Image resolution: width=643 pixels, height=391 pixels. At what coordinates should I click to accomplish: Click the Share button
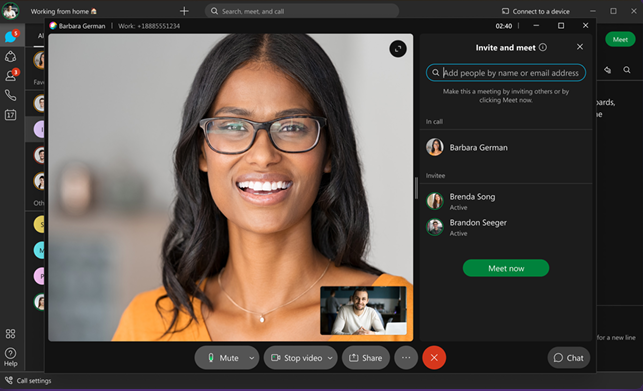(365, 358)
